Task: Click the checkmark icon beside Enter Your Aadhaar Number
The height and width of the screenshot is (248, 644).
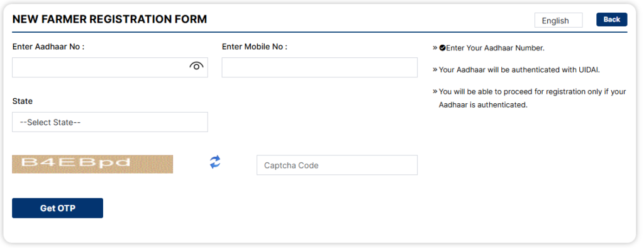Action: [442, 48]
